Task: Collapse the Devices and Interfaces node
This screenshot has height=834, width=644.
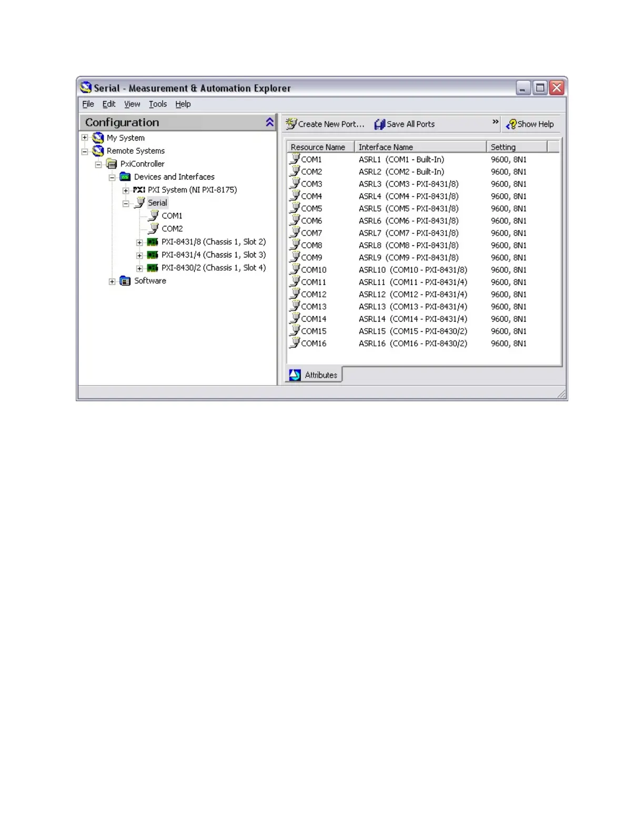Action: point(112,177)
